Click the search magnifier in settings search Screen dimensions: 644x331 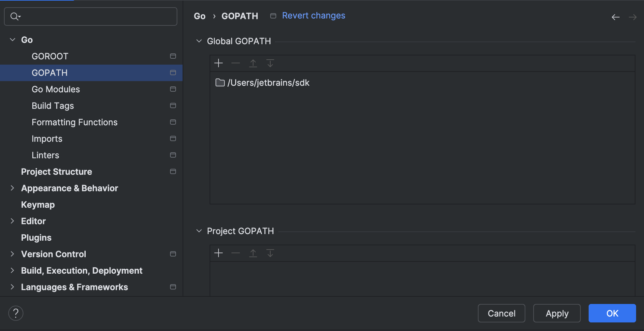click(14, 16)
